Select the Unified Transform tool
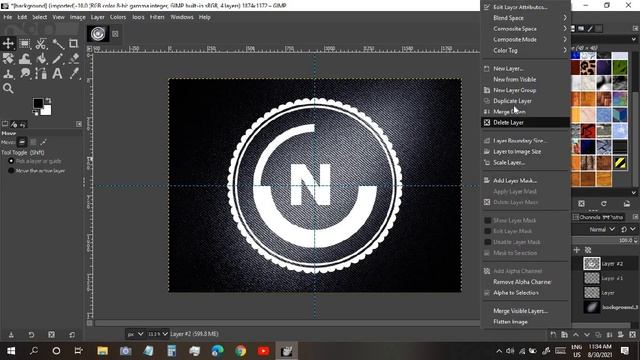This screenshot has width=640, height=360. tap(8, 58)
